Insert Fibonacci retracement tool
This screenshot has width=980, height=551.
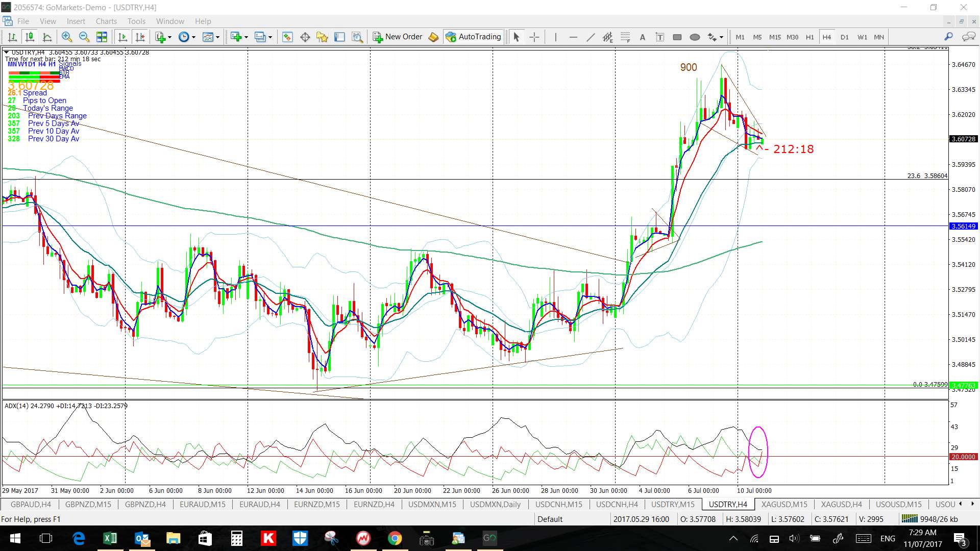coord(625,37)
